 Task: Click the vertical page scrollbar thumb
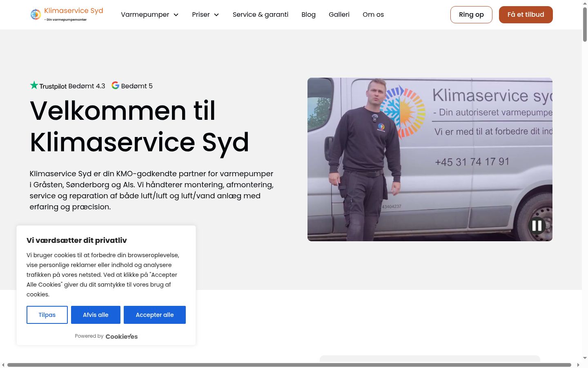(585, 24)
